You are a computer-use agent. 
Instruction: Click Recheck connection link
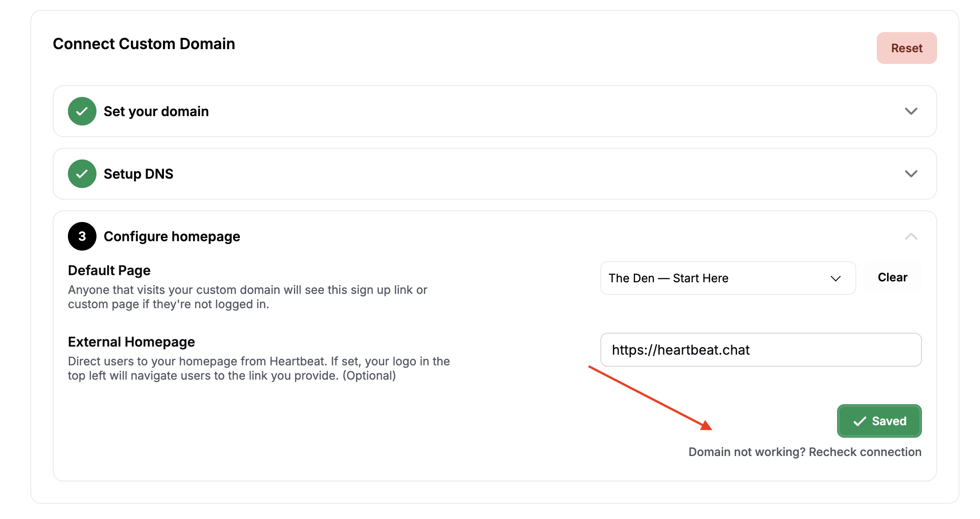[x=865, y=452]
